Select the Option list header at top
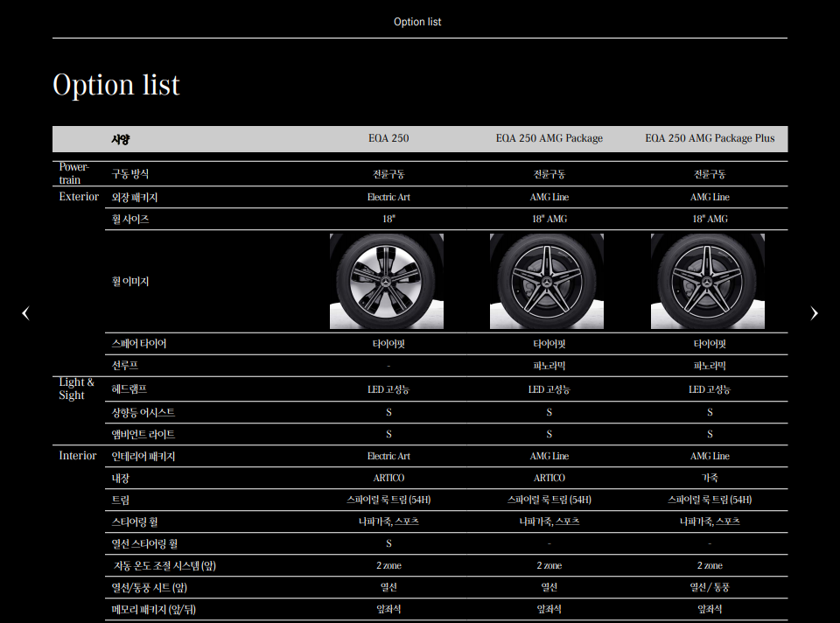The height and width of the screenshot is (623, 840). tap(417, 22)
